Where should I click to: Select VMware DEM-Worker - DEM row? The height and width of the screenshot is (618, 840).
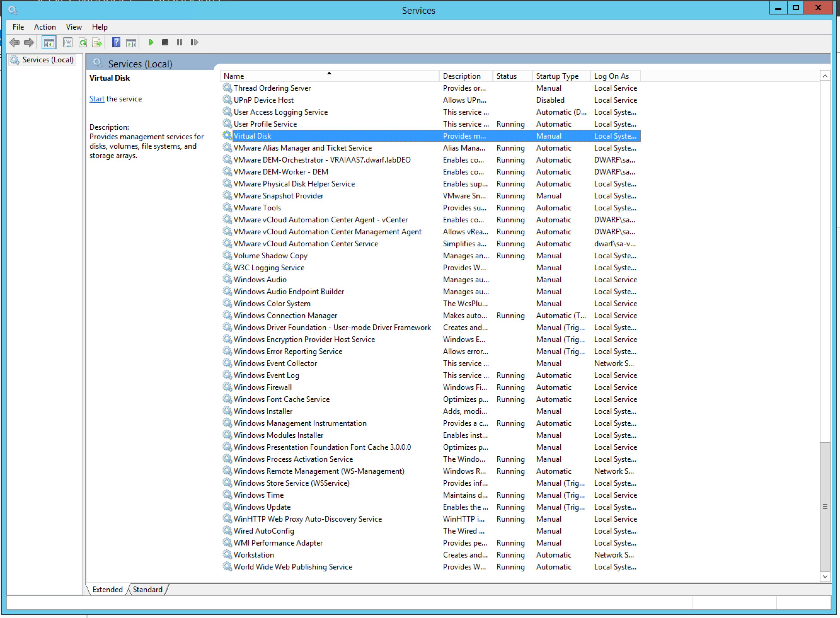point(431,172)
